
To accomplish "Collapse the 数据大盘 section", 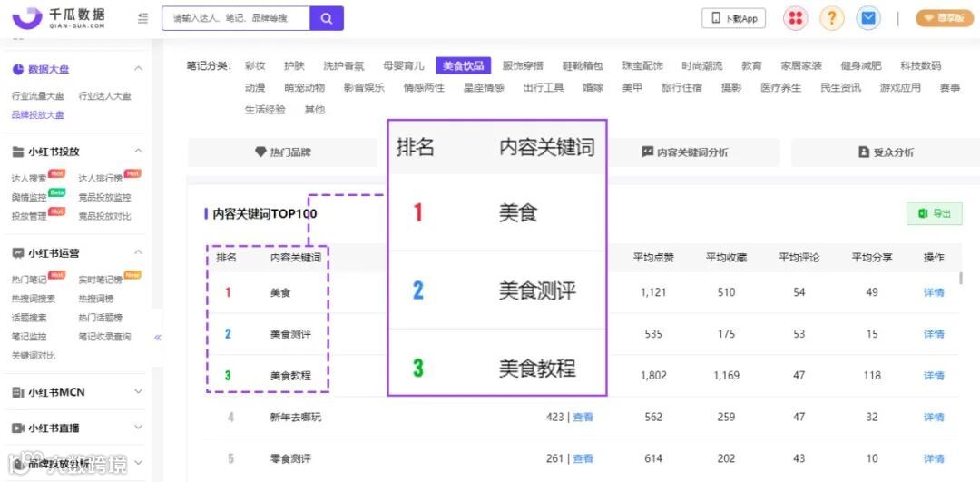I will click(x=138, y=69).
